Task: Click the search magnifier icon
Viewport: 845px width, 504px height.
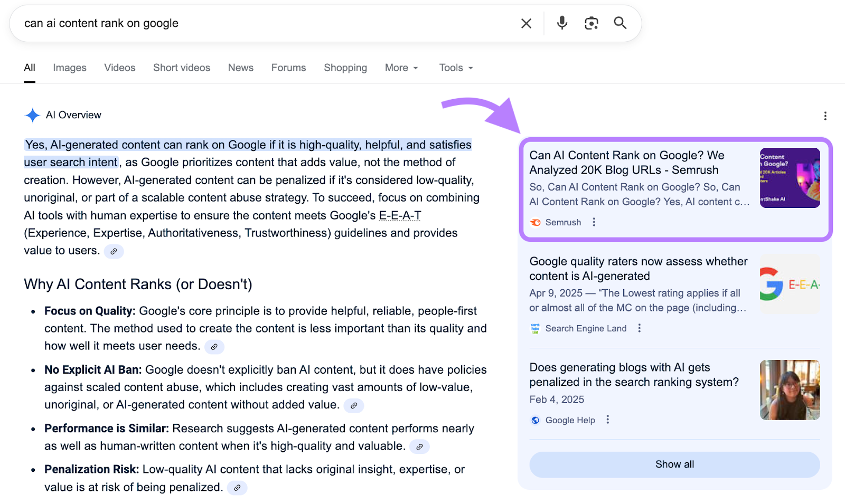Action: (620, 23)
